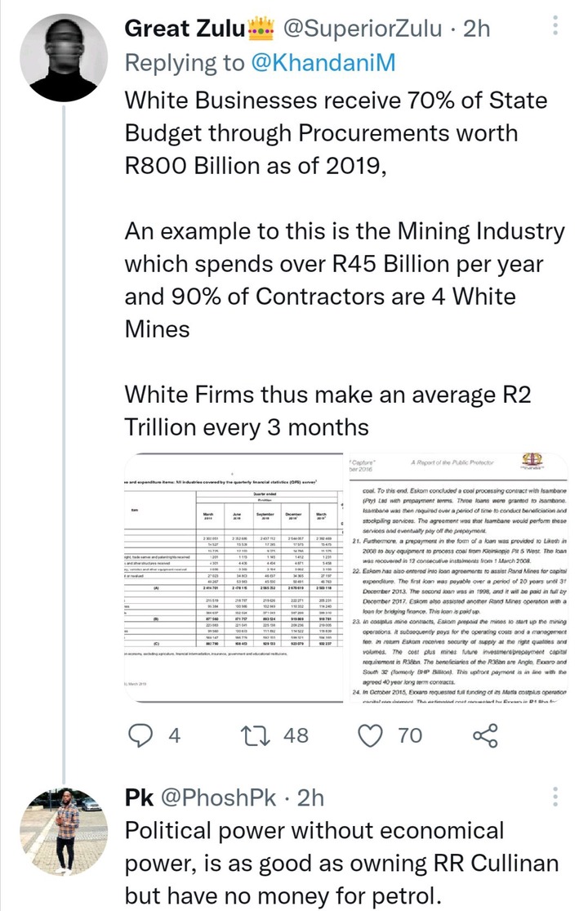This screenshot has width=588, height=911.
Task: Open more options menu on Pk tweet
Action: (x=555, y=797)
